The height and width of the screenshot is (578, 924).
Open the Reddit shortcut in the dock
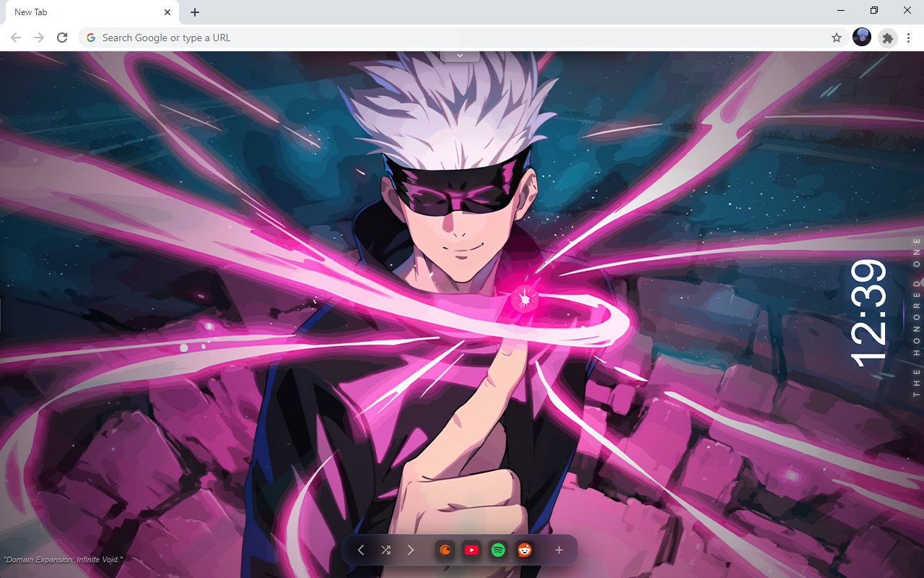(524, 551)
